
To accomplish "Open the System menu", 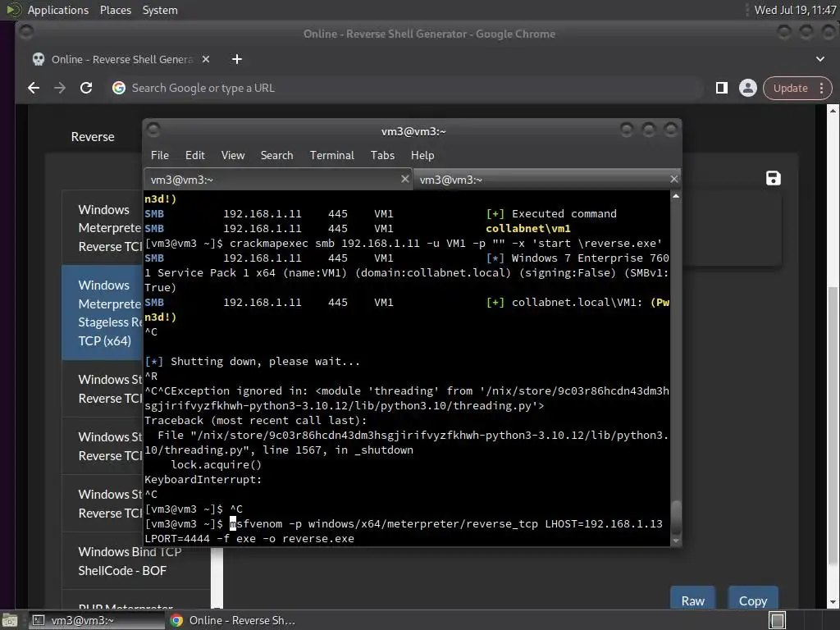I will (x=160, y=10).
